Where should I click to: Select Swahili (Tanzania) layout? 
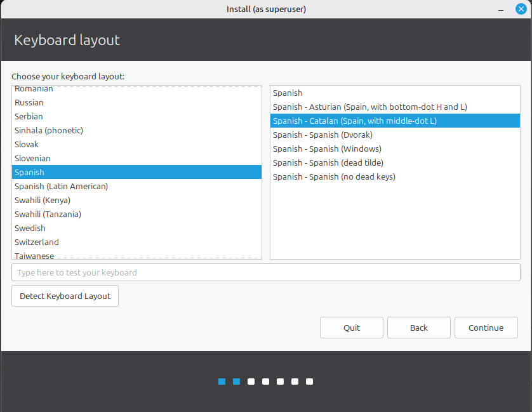point(48,214)
